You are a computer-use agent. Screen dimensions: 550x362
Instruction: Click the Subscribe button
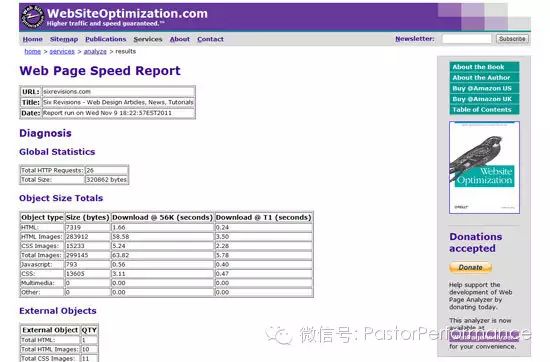coord(512,39)
